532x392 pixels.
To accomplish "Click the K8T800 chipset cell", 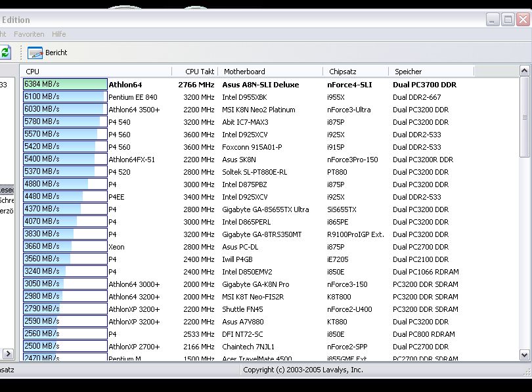I will (339, 297).
